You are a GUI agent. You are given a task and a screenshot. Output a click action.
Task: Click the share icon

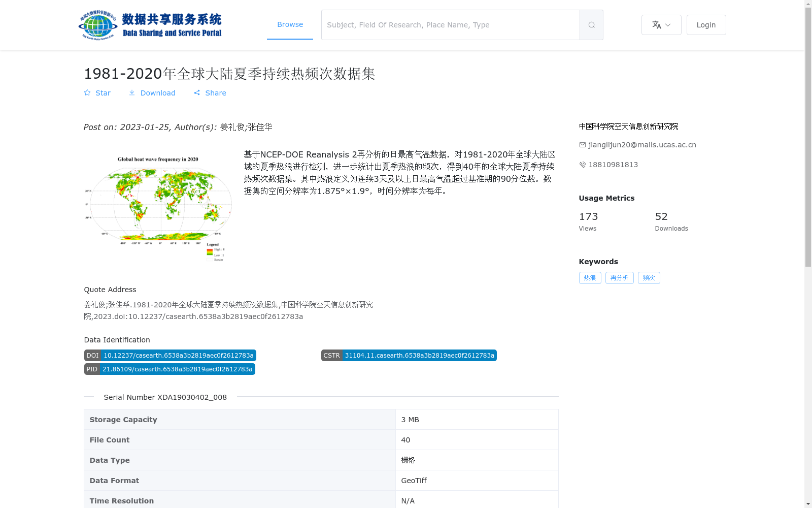[197, 93]
